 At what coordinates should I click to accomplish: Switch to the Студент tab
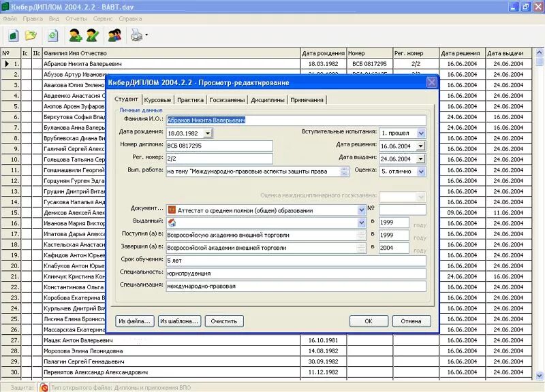[x=126, y=99]
